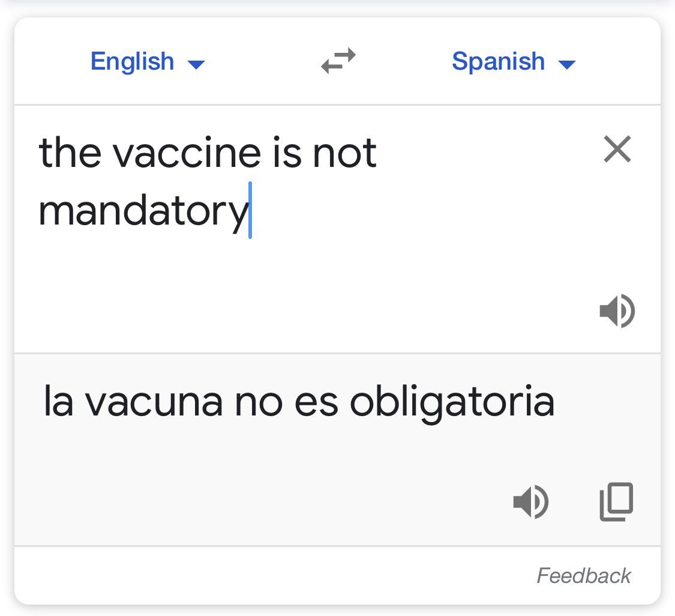Play audio of the Spanish translation

[x=531, y=501]
